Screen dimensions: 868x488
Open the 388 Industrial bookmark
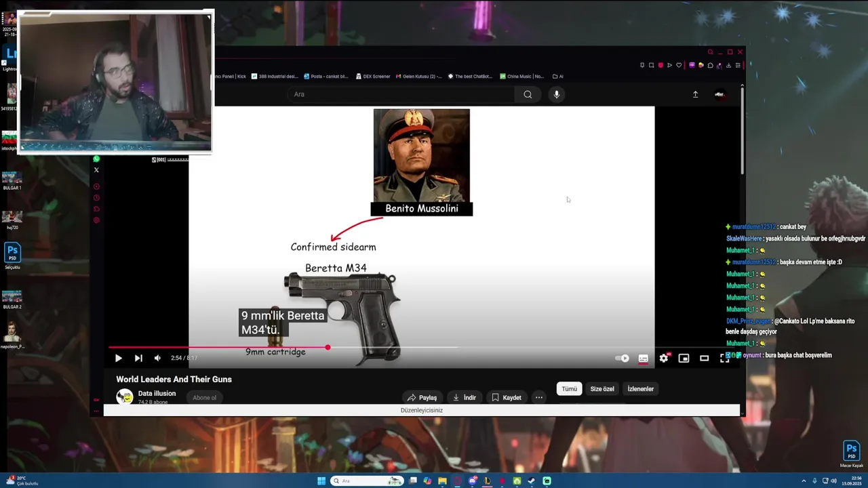(275, 77)
